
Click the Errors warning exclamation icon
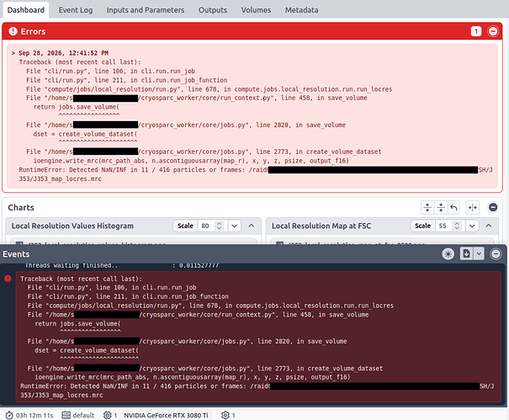click(x=13, y=31)
